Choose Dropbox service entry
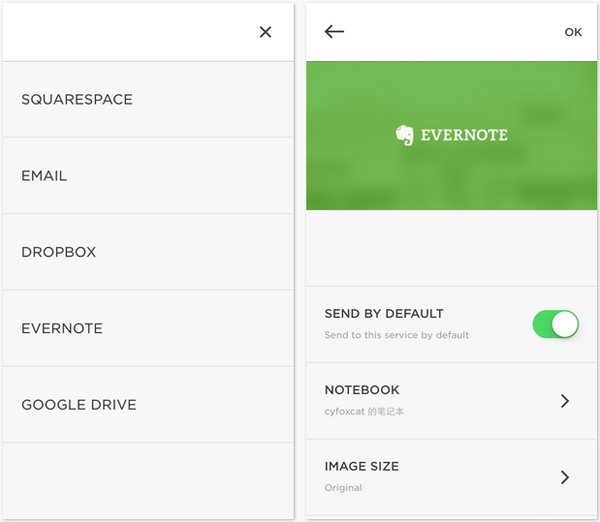The image size is (600, 522). pos(148,252)
